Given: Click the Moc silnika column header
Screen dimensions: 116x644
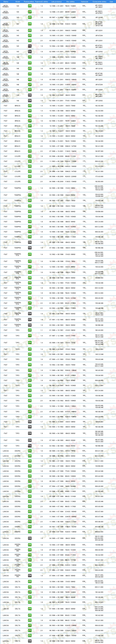Looking at the screenshot, I should click(x=70, y=1).
